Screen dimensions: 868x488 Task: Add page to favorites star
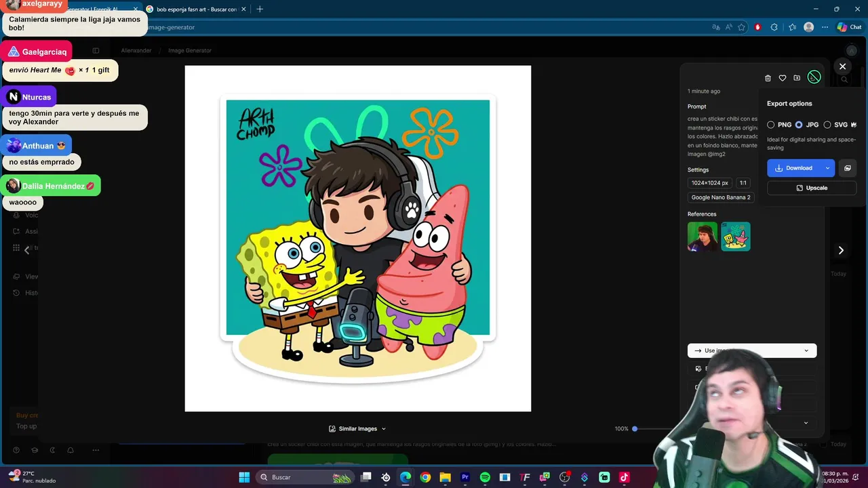(742, 27)
